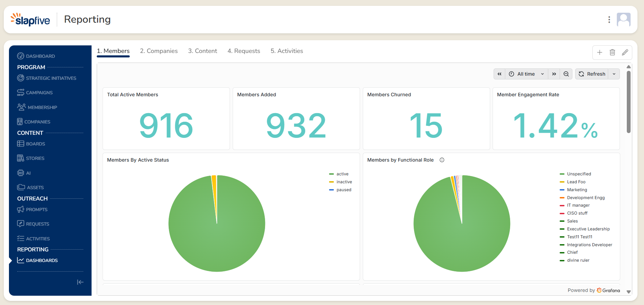Click the pencil edit icon
Screen dimensions: 644x305
point(625,52)
